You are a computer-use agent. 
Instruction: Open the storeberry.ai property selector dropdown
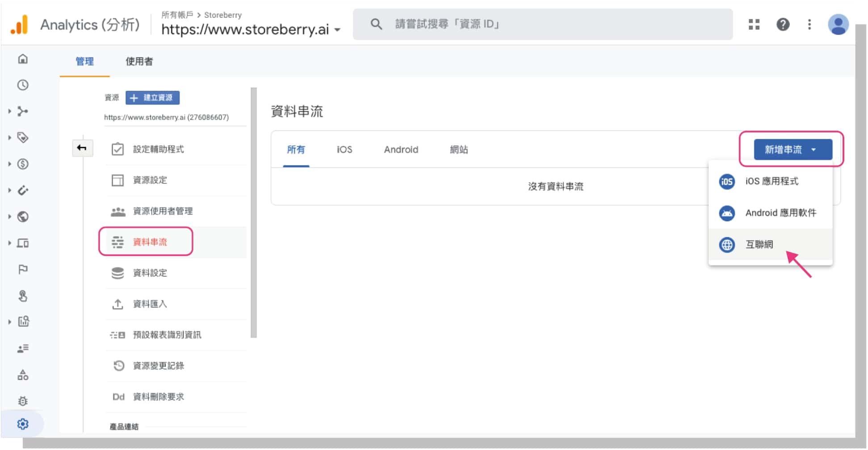(x=251, y=29)
